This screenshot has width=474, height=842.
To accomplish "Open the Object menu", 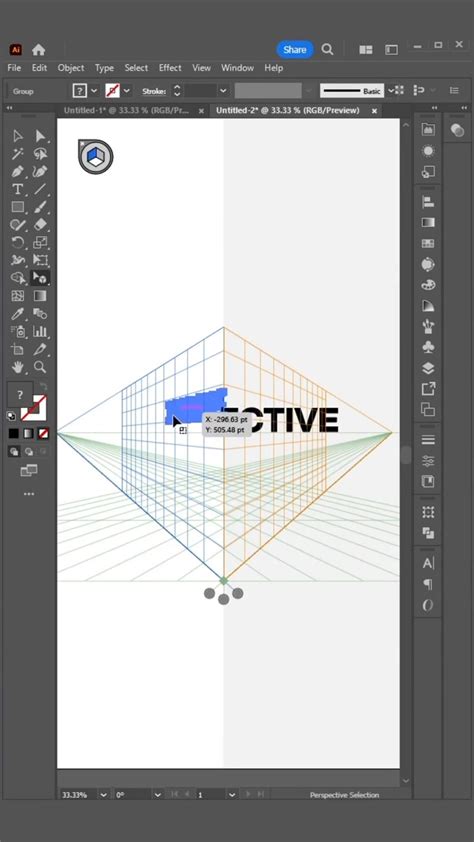I will click(71, 68).
